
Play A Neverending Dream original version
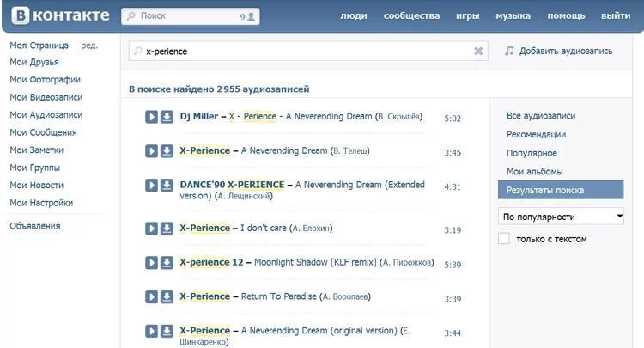coord(151,331)
